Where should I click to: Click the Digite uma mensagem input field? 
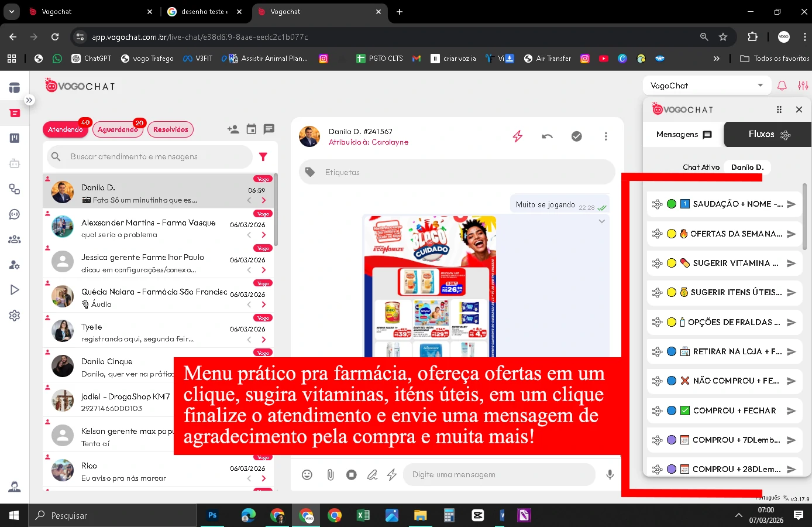coord(497,475)
